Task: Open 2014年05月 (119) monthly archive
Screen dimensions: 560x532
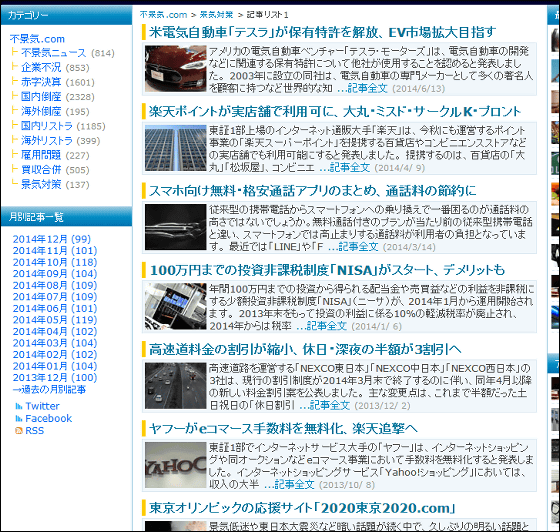Action: [x=55, y=320]
